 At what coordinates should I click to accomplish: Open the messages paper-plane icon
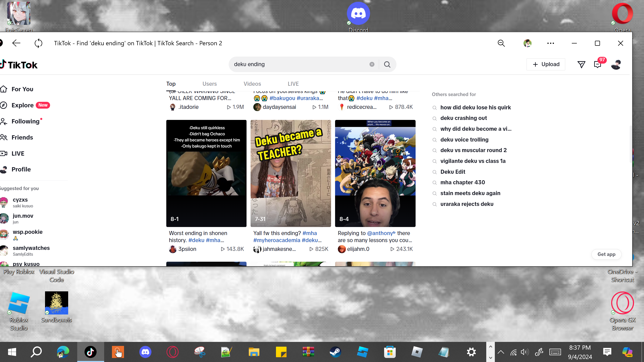click(581, 65)
